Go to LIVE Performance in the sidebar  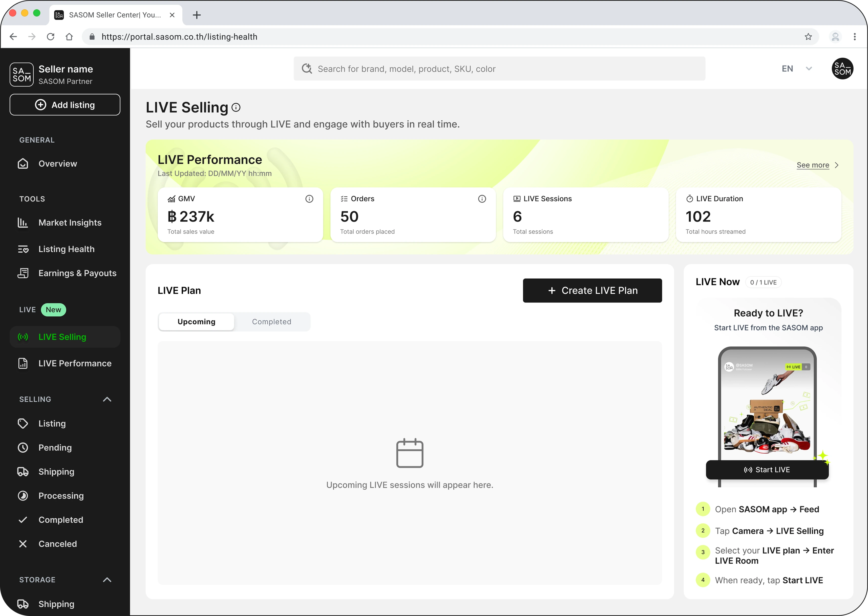point(65,363)
